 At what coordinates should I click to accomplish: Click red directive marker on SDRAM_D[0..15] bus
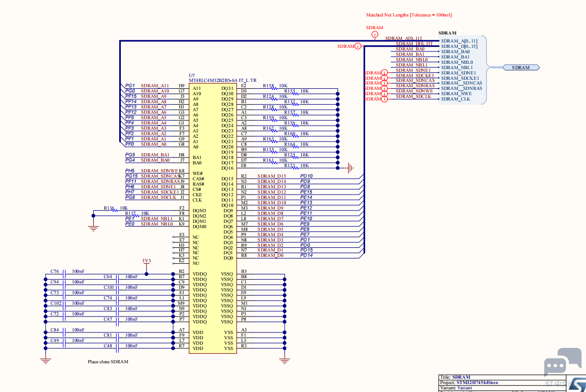[358, 46]
